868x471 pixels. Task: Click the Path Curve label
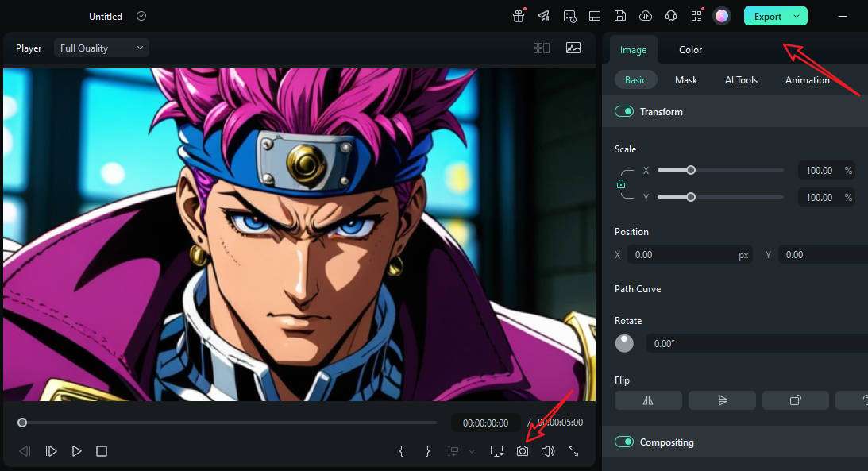click(x=637, y=289)
